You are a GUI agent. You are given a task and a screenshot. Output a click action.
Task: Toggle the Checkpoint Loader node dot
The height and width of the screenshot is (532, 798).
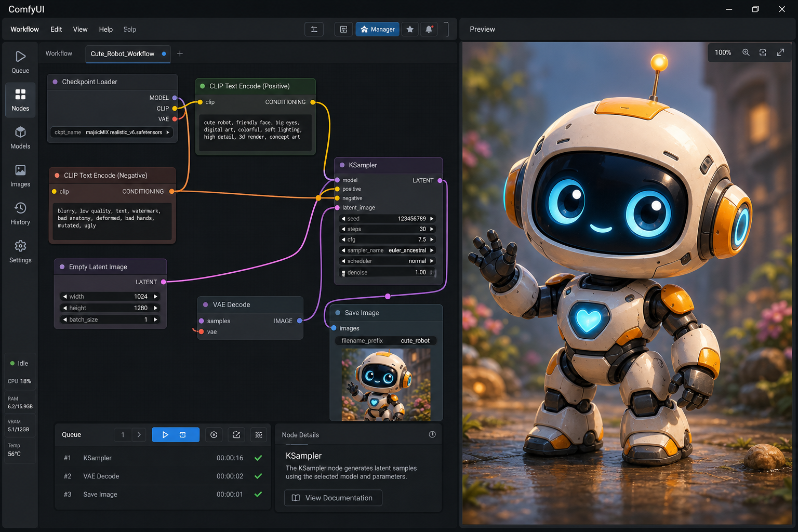(55, 82)
